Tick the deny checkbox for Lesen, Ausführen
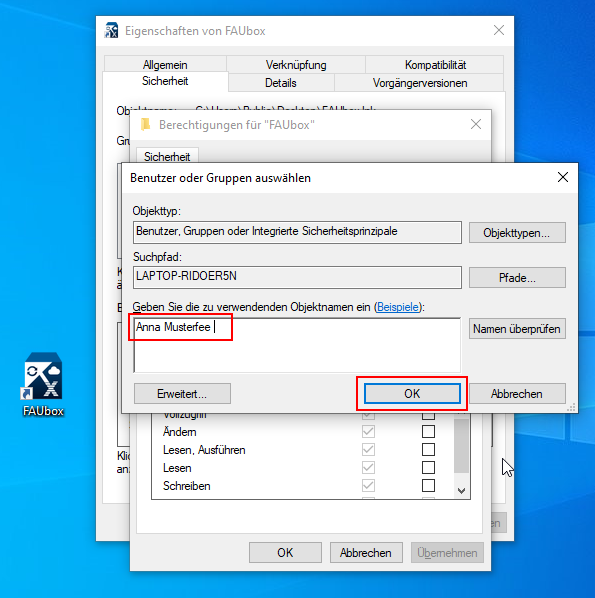The width and height of the screenshot is (595, 598). pyautogui.click(x=428, y=450)
